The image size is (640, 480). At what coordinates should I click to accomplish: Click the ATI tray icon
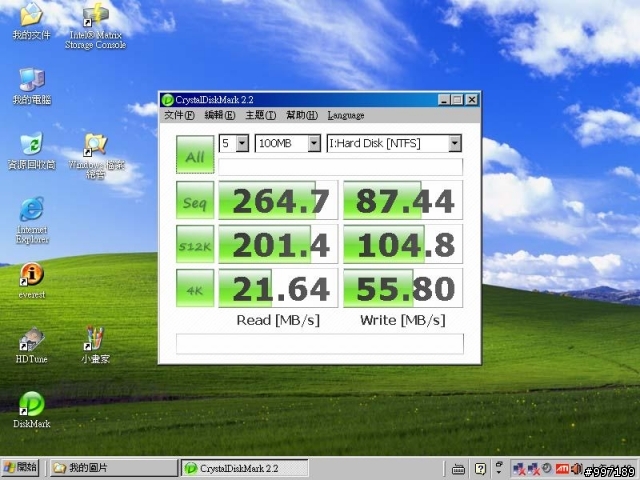click(x=562, y=469)
